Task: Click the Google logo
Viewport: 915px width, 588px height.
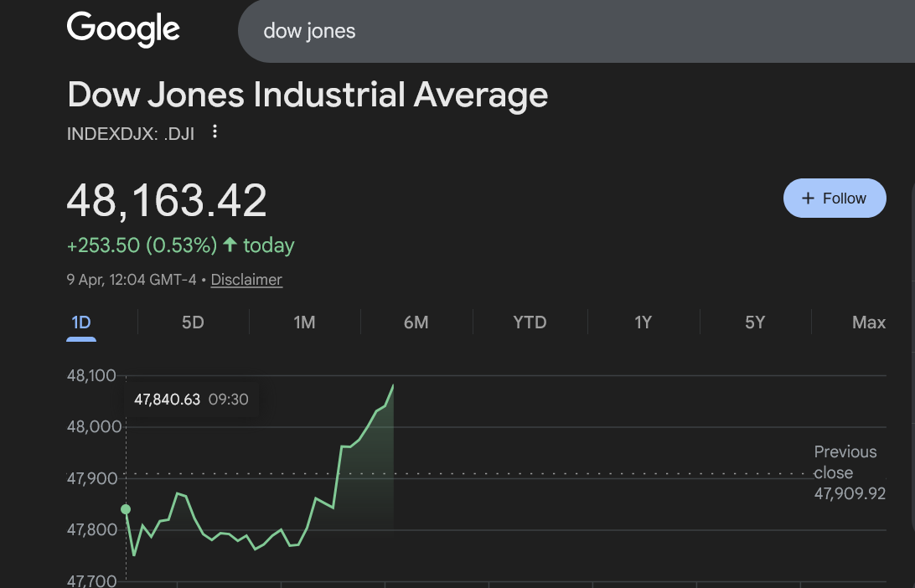Action: [x=123, y=29]
